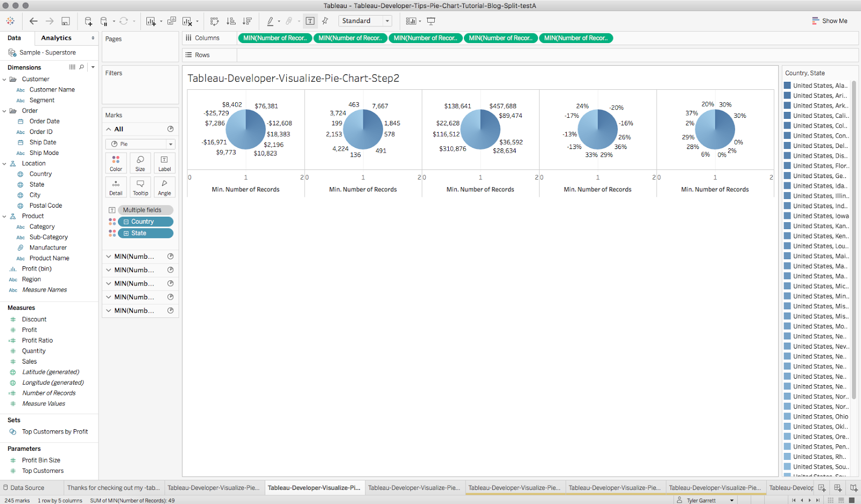The width and height of the screenshot is (861, 504).
Task: Open the Show Me panel
Action: tap(830, 20)
